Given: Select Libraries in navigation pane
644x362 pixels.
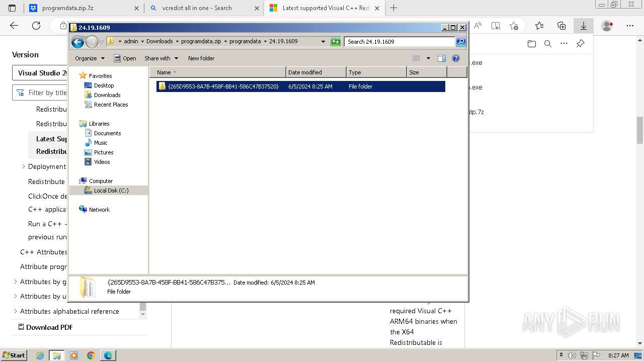Looking at the screenshot, I should click(x=99, y=124).
